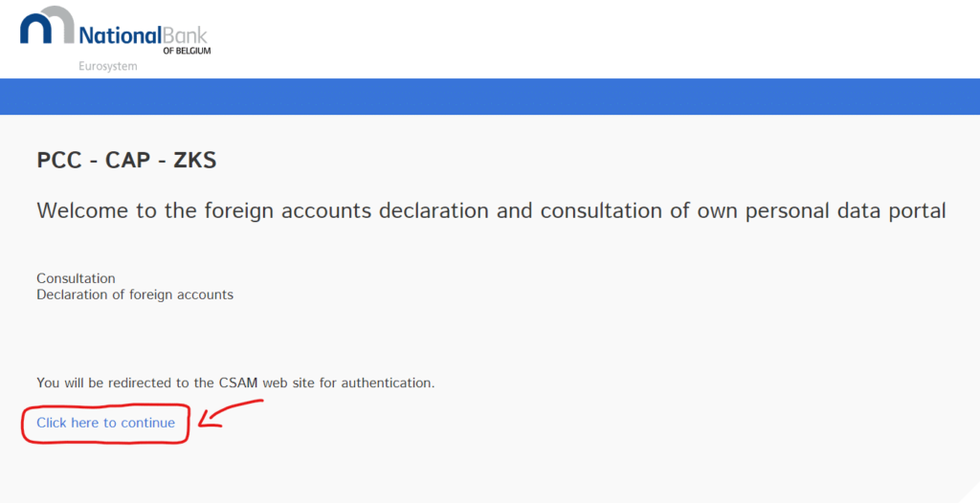980x503 pixels.
Task: Click the Eurosystem label under the logo
Action: pos(107,66)
